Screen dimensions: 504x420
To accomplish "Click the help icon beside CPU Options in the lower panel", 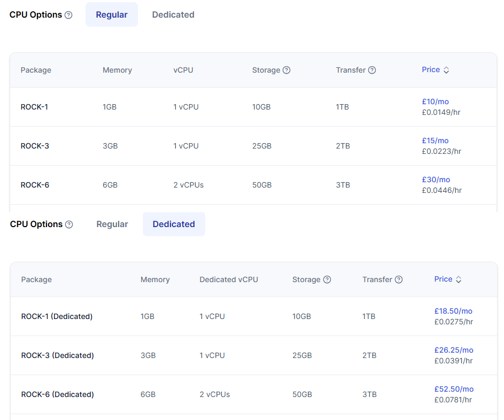I will [69, 224].
